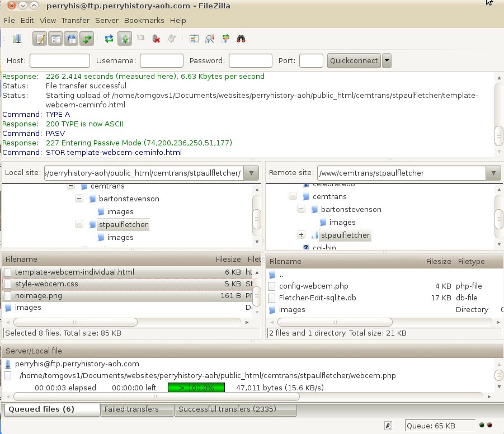
Task: Disconnect from the current server
Action: (156, 39)
